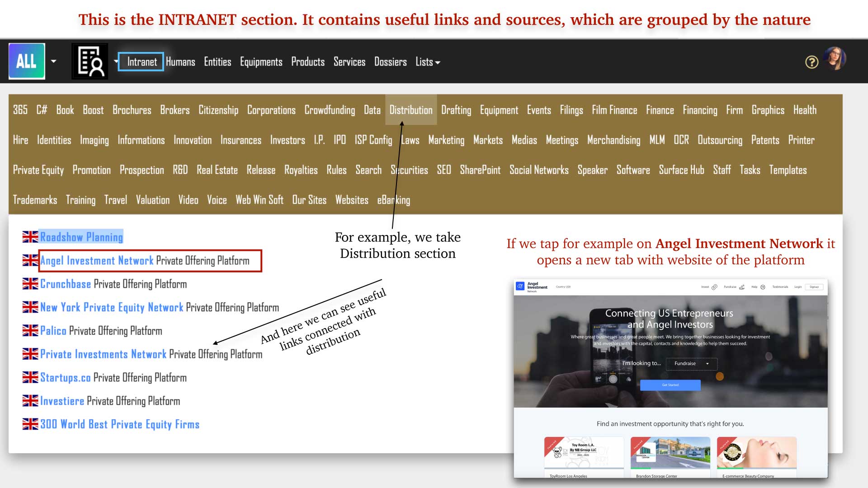Click the ALL gradient logo icon
The height and width of the screenshot is (488, 868).
click(27, 61)
